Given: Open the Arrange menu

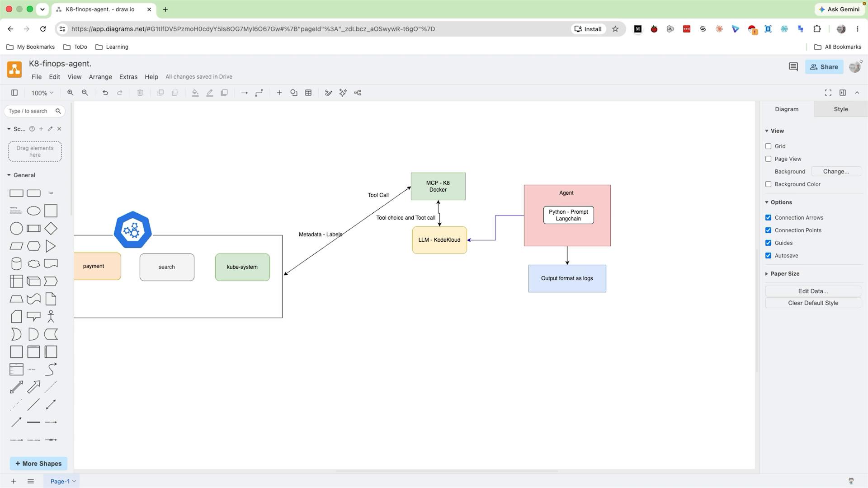Looking at the screenshot, I should [100, 77].
